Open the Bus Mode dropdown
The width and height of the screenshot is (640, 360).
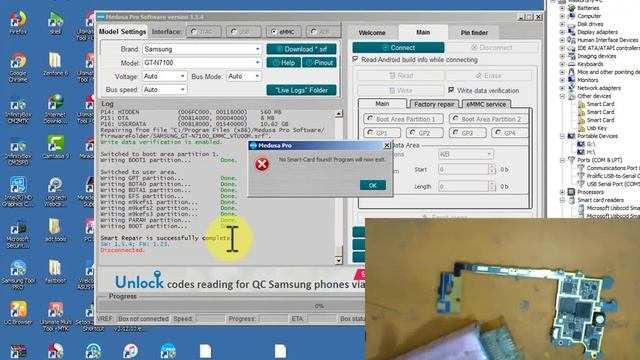pyautogui.click(x=244, y=76)
